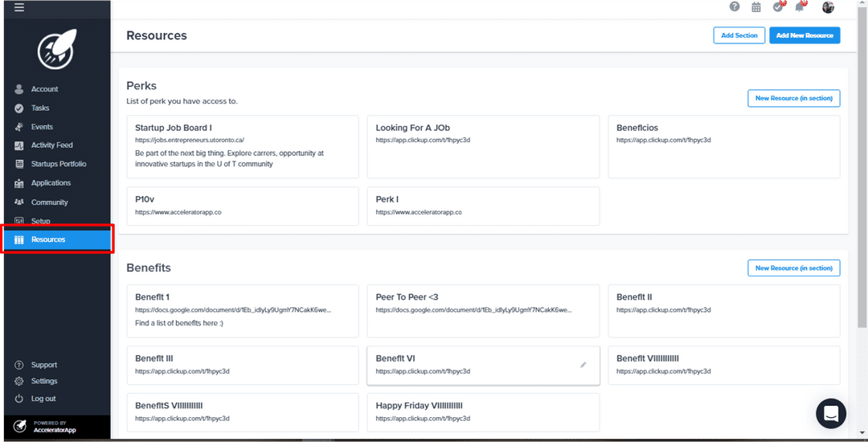
Task: Click edit pencil on Benefit VI card
Action: pos(583,365)
